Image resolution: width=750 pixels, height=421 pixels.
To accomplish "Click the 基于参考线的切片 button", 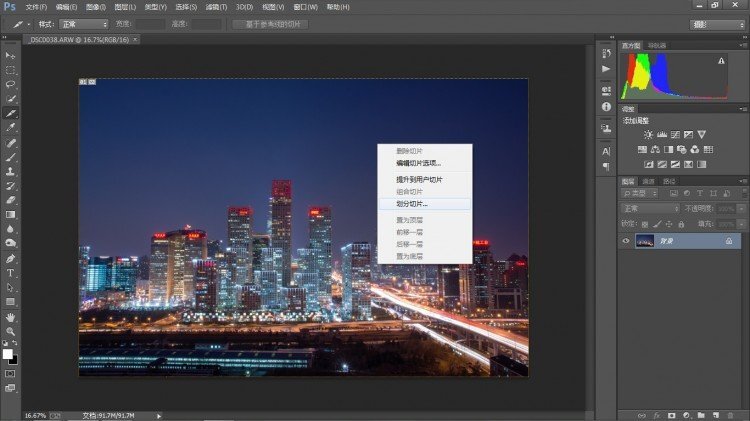I will pyautogui.click(x=271, y=23).
